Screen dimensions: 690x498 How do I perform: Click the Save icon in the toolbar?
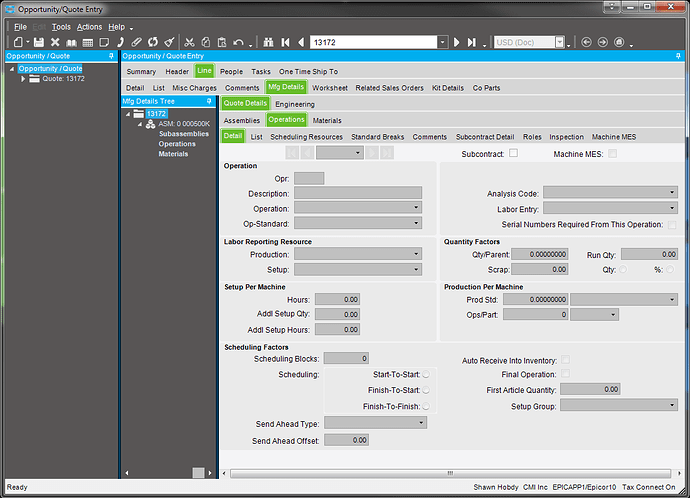38,43
